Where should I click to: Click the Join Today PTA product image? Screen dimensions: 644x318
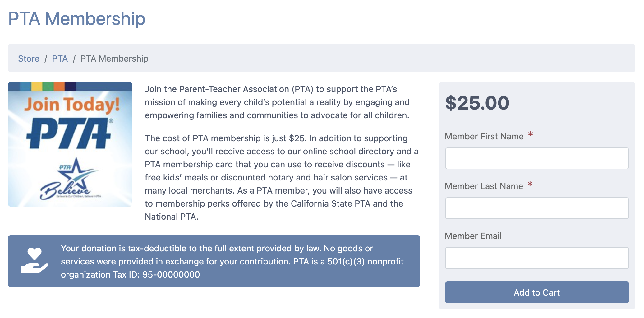pyautogui.click(x=70, y=144)
